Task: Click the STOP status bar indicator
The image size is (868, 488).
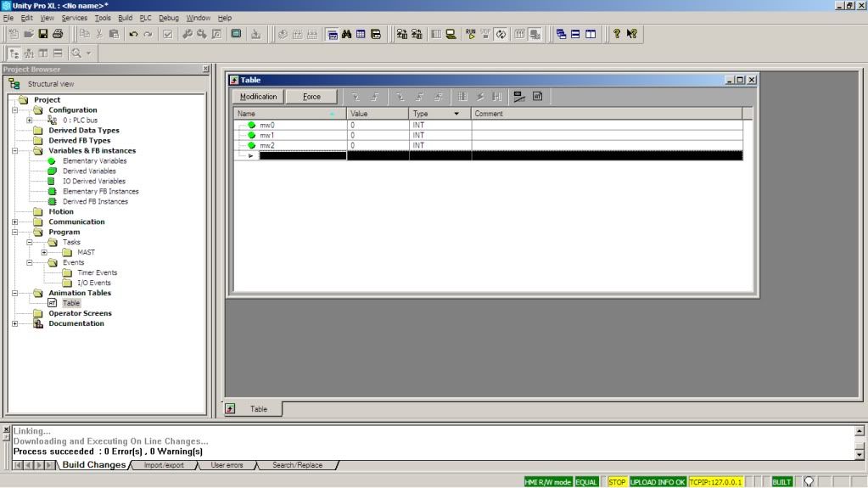Action: (617, 482)
